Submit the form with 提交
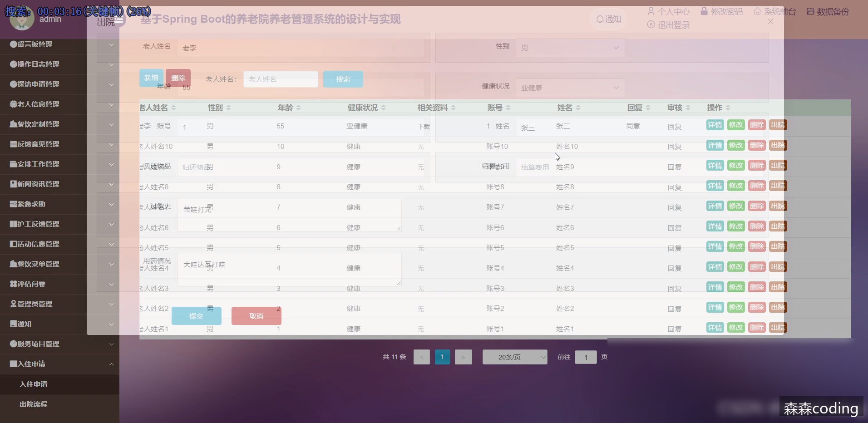This screenshot has width=868, height=423. pos(197,316)
